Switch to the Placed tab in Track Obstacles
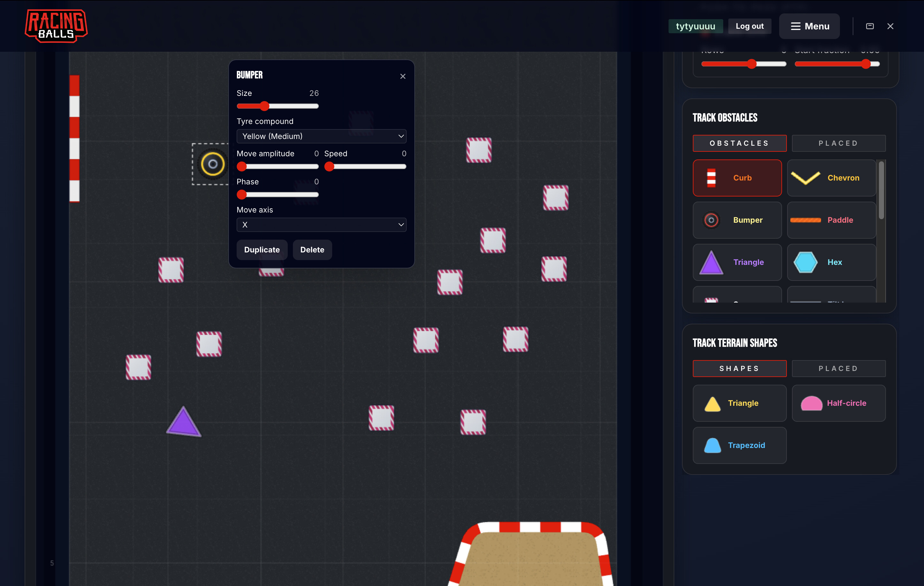The width and height of the screenshot is (924, 586). click(838, 143)
